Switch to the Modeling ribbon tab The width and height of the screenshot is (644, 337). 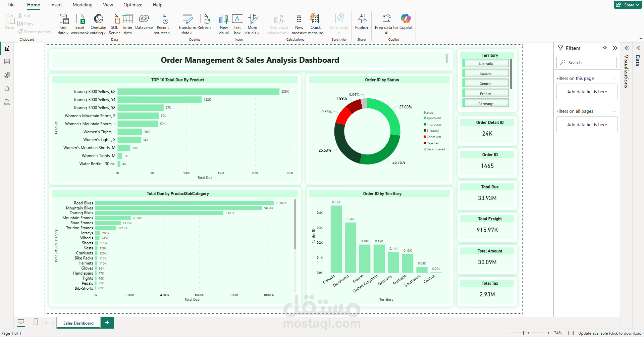pos(83,5)
